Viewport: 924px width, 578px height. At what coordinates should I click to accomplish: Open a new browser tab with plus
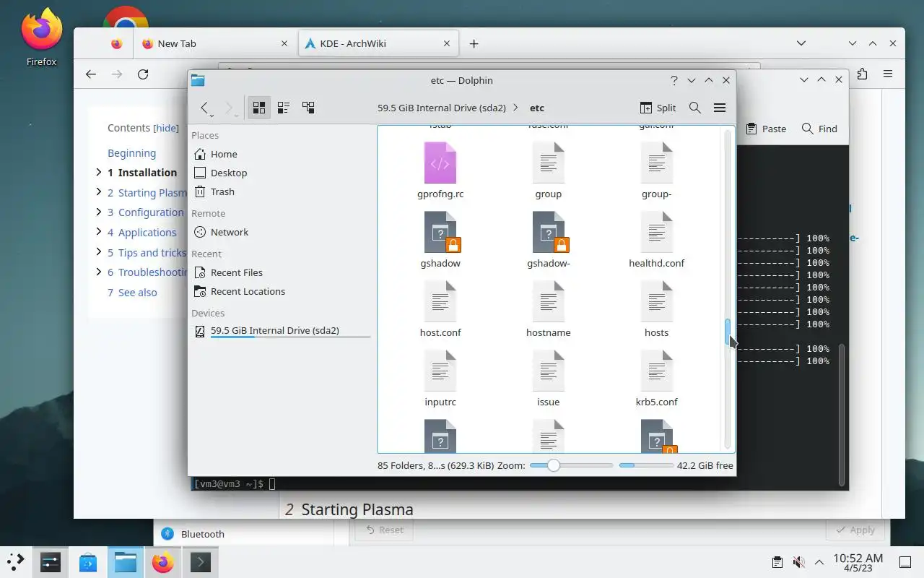(474, 43)
